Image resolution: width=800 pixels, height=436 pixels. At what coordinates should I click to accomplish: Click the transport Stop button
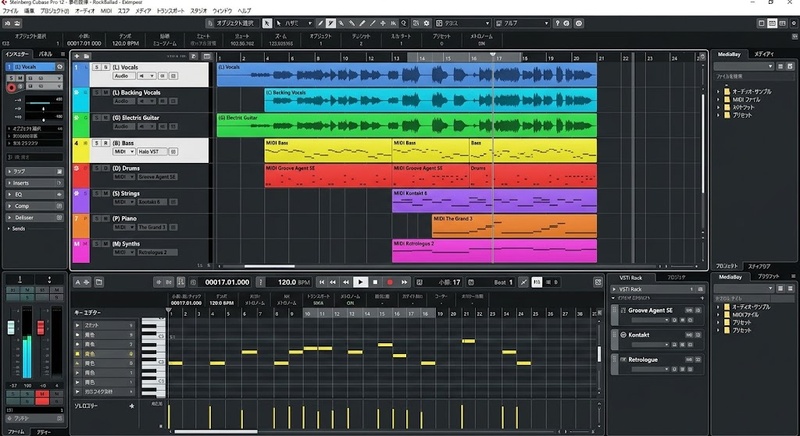[375, 282]
